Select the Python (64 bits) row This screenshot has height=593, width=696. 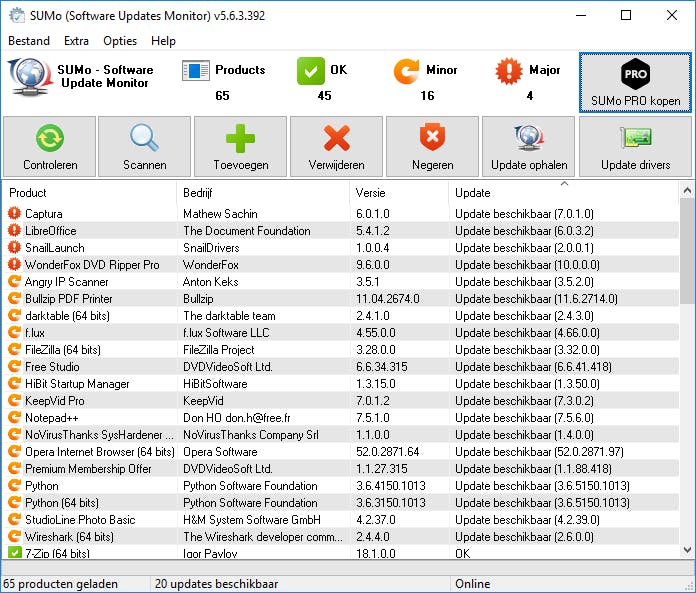pos(341,503)
